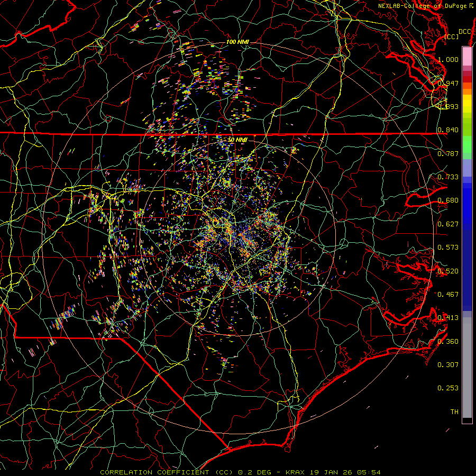
Task: Click the 100 NMI range ring label
Action: 237,42
